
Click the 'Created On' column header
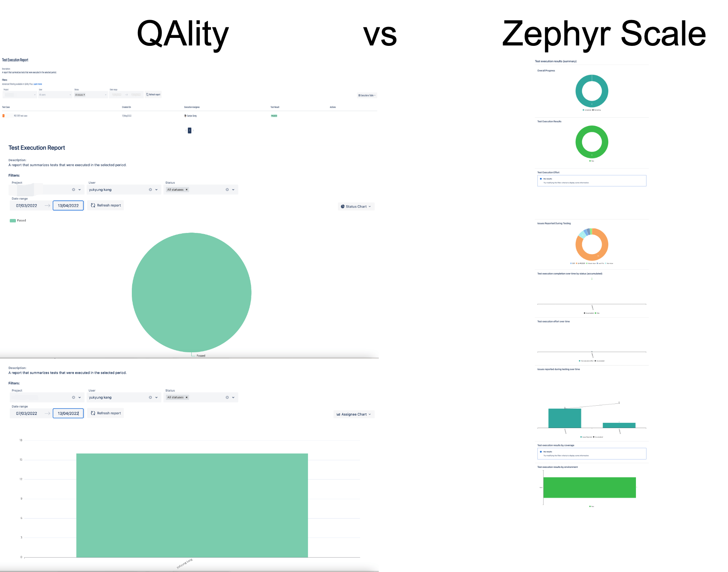point(127,107)
